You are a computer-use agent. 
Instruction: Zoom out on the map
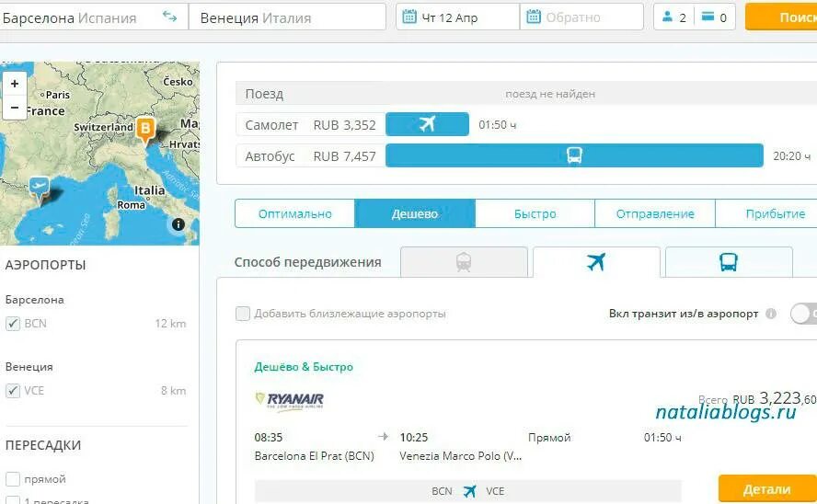[x=15, y=108]
